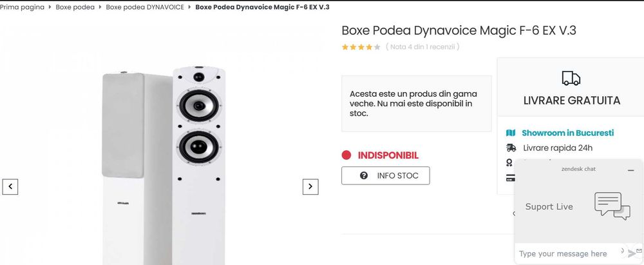
Task: Open Boxe podea DYNAVOICE breadcrumb
Action: [144, 7]
